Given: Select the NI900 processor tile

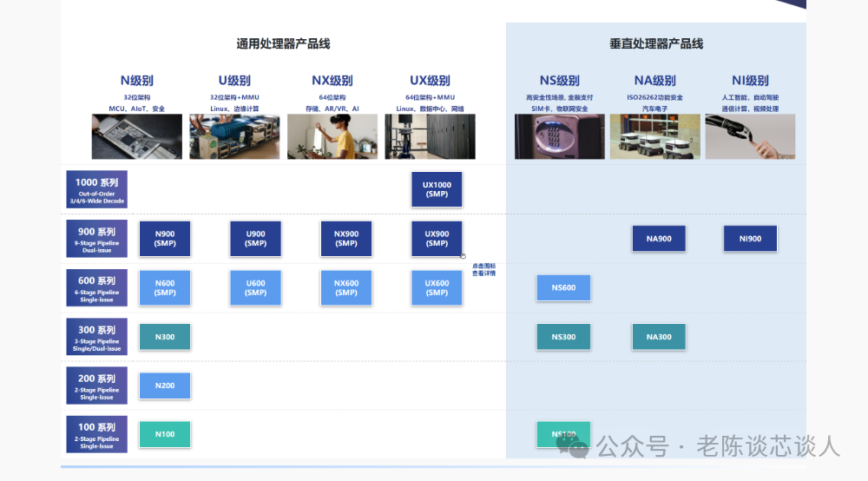Looking at the screenshot, I should (750, 239).
